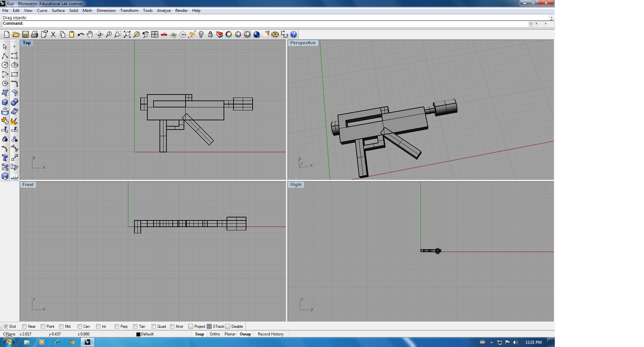644x347 pixels.
Task: Select the Polygon tool in sidebar
Action: click(x=5, y=84)
